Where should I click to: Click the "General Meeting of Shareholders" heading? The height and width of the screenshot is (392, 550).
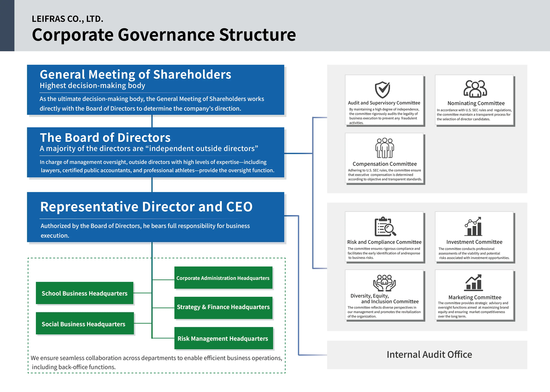[x=135, y=74]
